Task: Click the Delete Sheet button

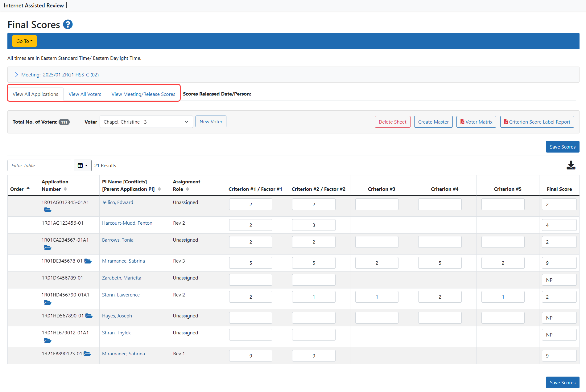Action: 392,122
